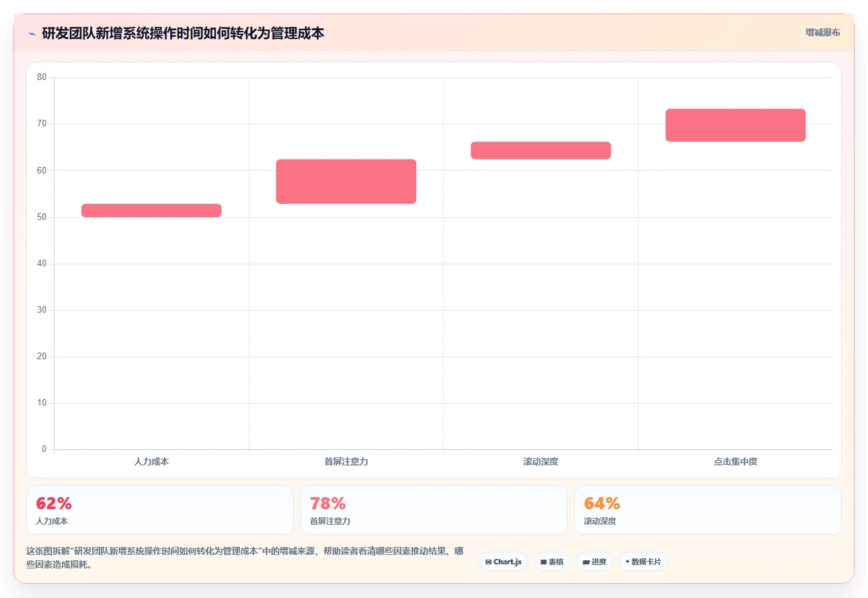Click the 人力成本 waterfall bar
The width and height of the screenshot is (868, 598).
151,211
